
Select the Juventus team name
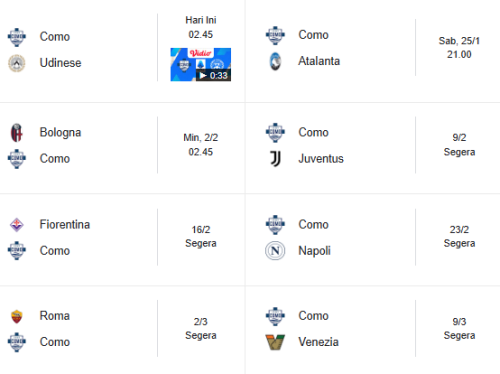(321, 159)
